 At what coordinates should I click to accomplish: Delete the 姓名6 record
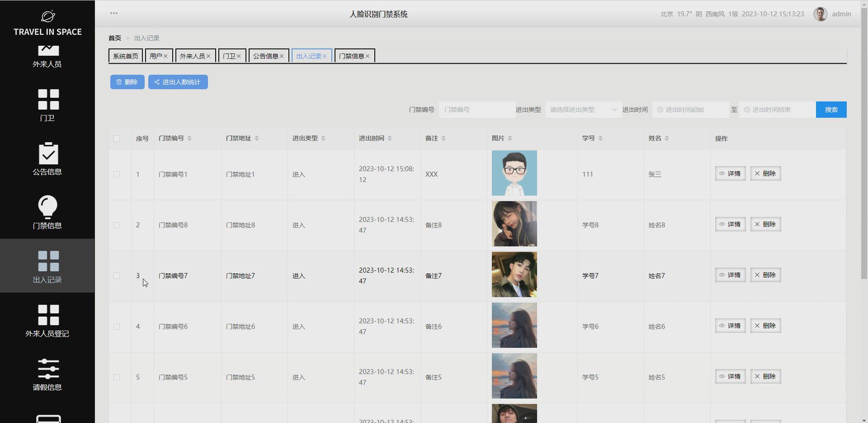tap(765, 325)
